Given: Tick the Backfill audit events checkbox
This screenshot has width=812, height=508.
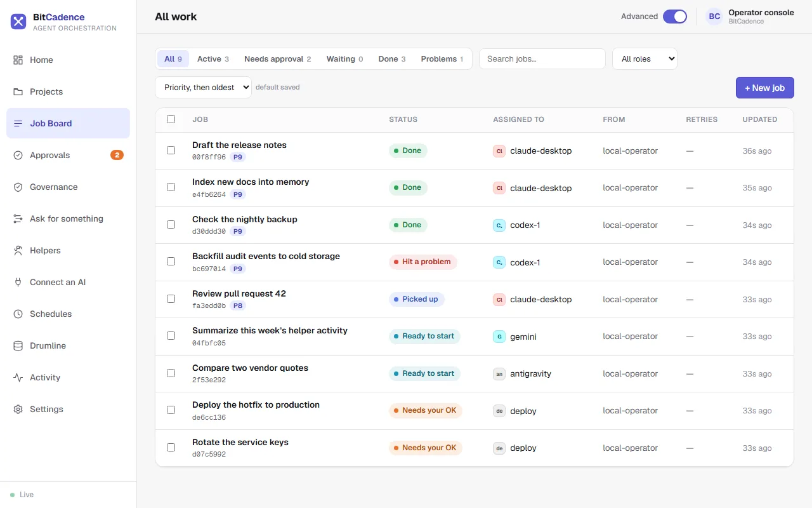Looking at the screenshot, I should click(171, 262).
